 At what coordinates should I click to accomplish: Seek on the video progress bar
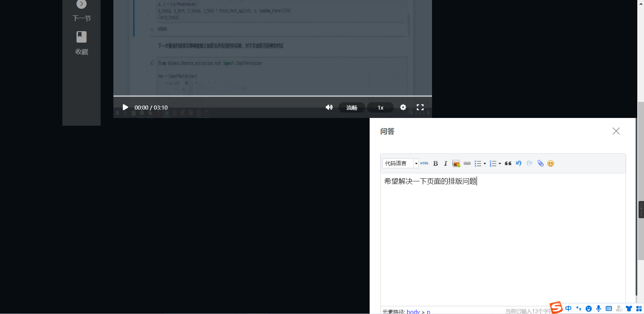[x=272, y=96]
